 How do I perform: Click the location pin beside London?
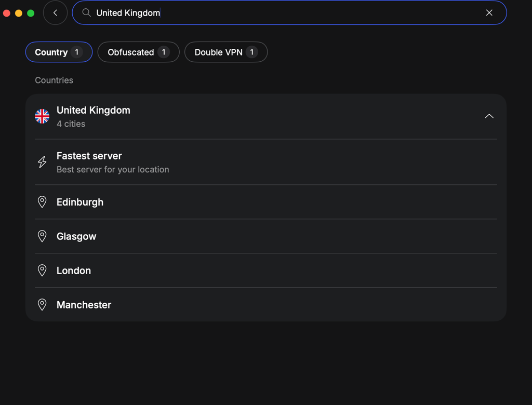[42, 271]
